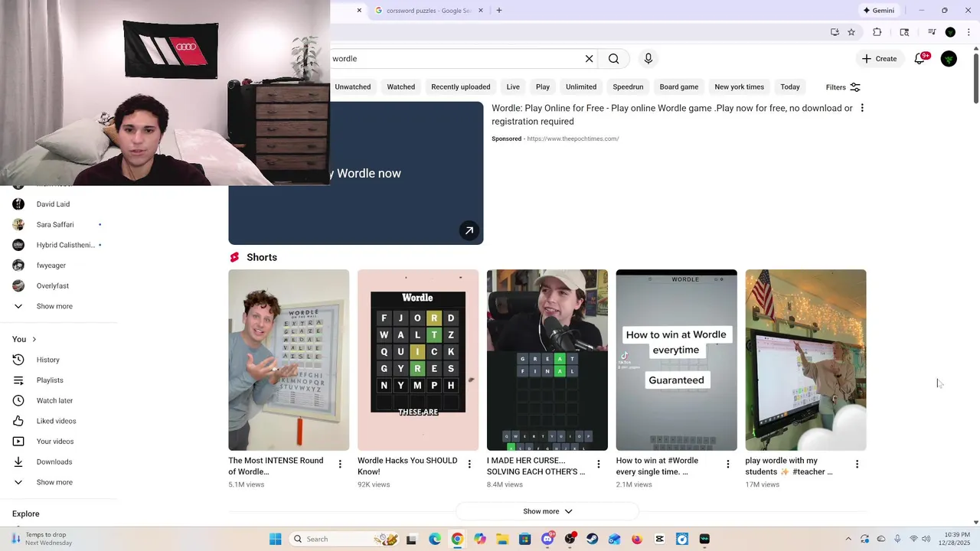
Task: Open History in the sidebar
Action: [x=47, y=360]
